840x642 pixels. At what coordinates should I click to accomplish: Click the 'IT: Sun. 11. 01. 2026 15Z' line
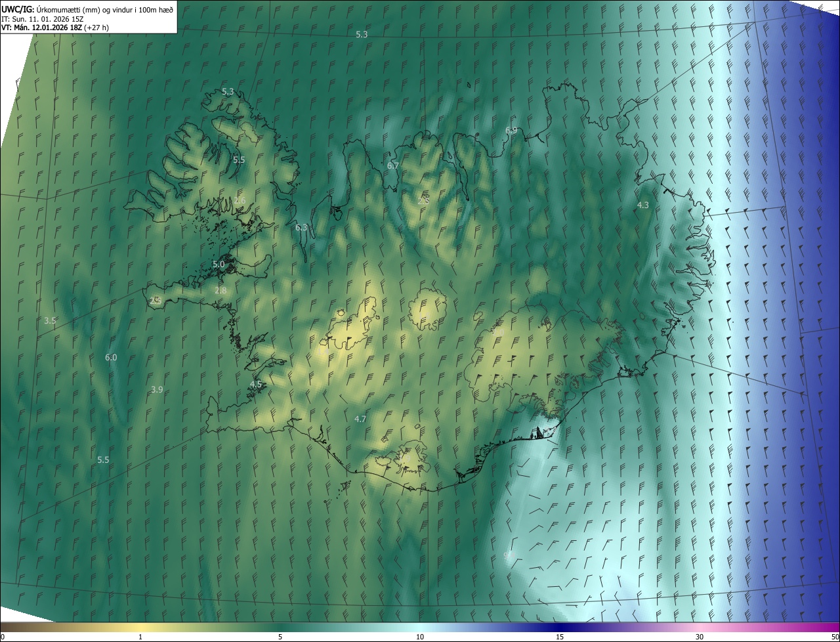click(43, 20)
